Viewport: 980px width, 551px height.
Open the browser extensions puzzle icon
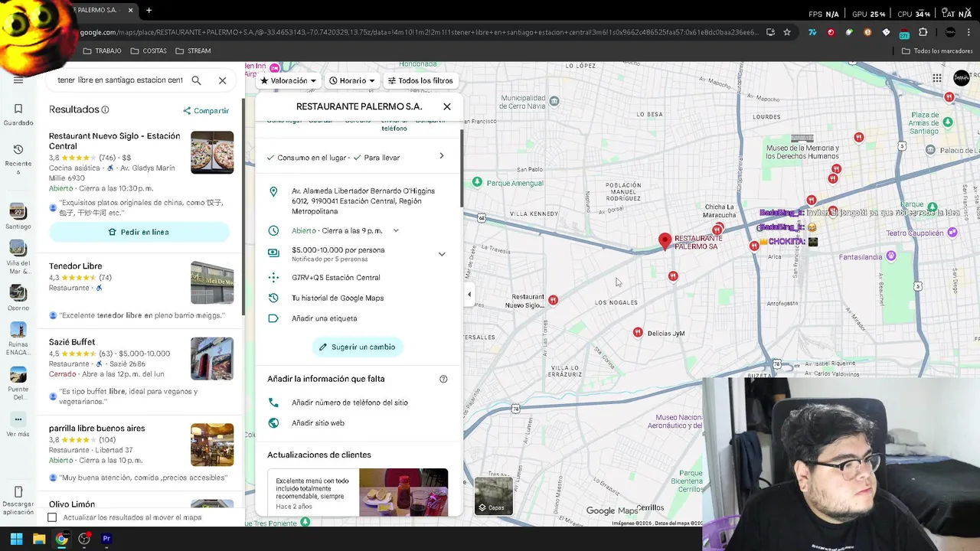click(x=923, y=32)
